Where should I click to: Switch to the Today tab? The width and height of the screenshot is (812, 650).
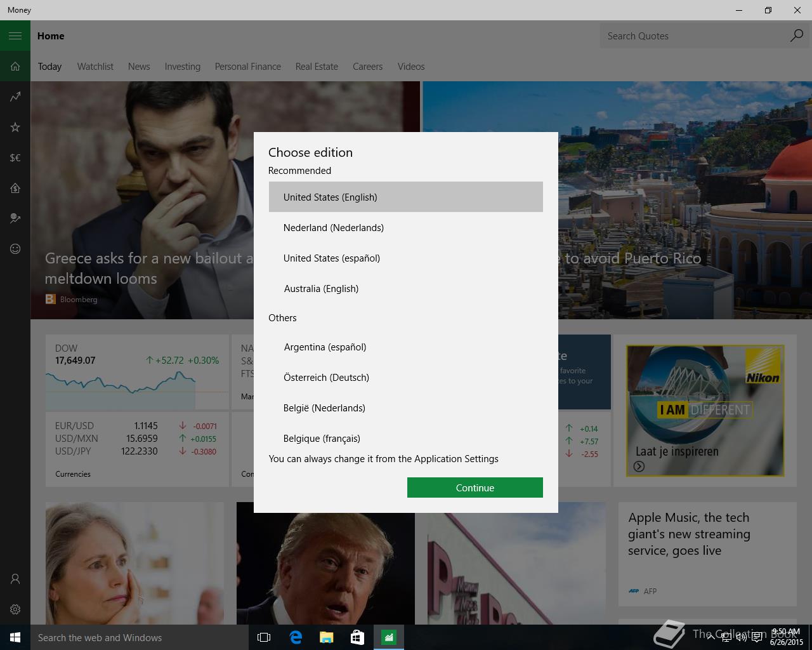(49, 67)
